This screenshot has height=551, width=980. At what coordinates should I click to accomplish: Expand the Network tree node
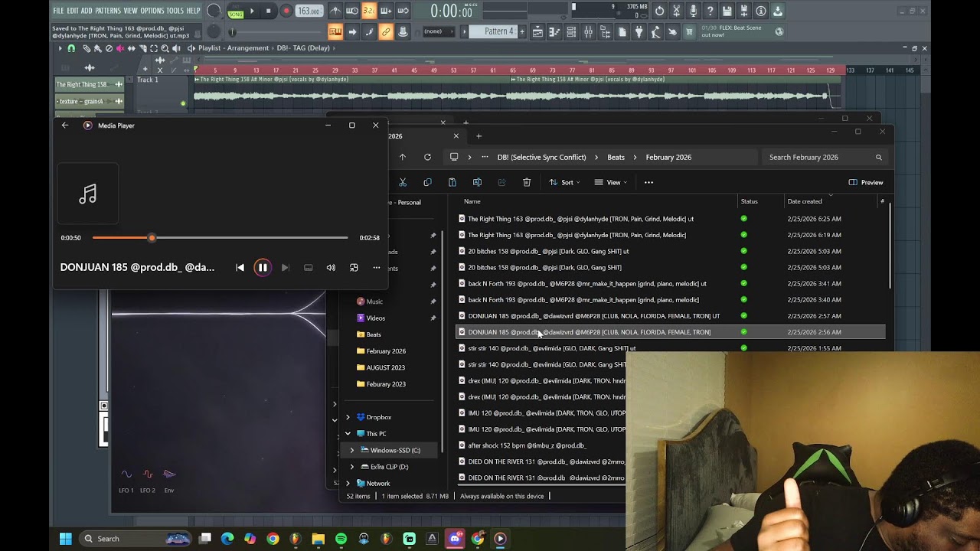[348, 484]
